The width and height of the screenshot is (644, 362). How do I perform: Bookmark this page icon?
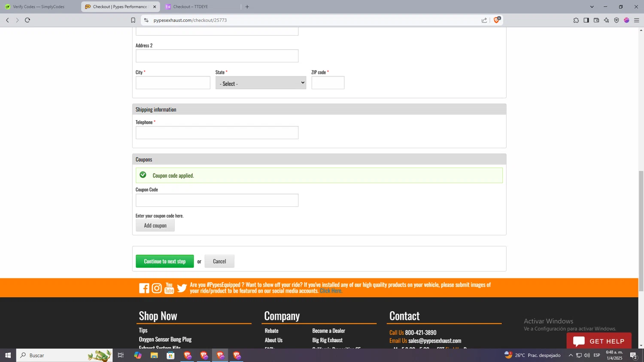point(133,20)
